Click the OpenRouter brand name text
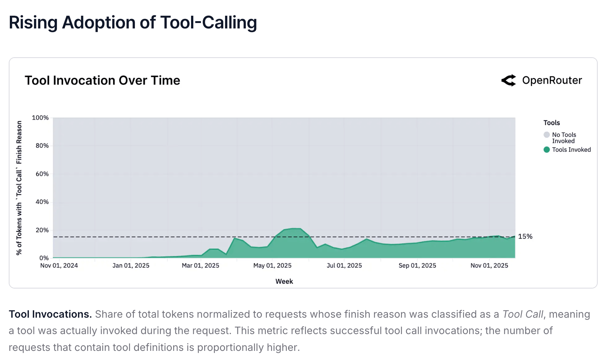This screenshot has width=609, height=364. (x=552, y=81)
